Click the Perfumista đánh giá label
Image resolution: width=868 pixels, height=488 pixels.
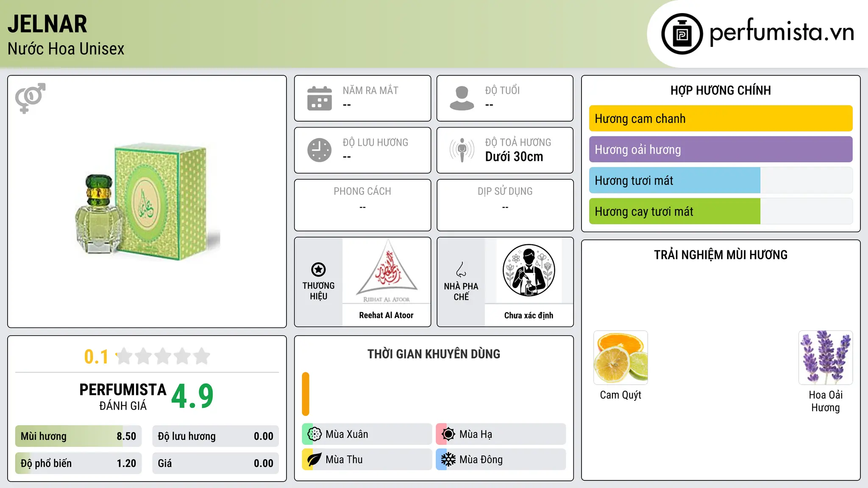click(x=123, y=396)
